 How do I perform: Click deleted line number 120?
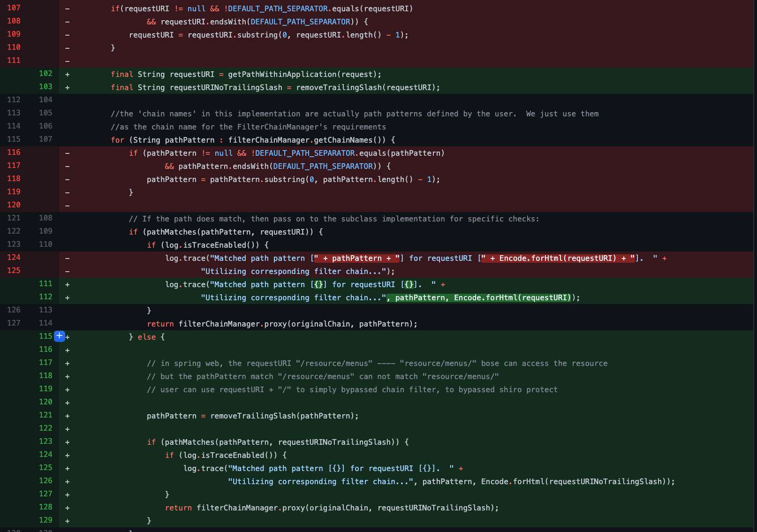pos(14,205)
